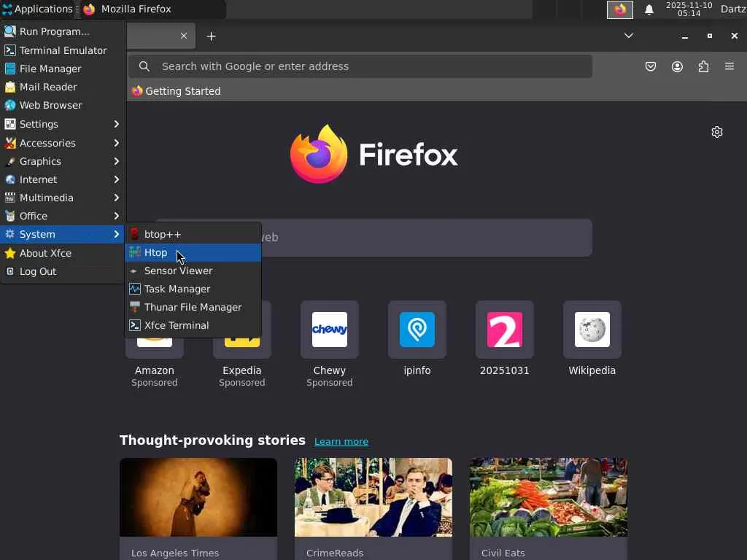Click the Amazon Sponsored label

point(155,382)
